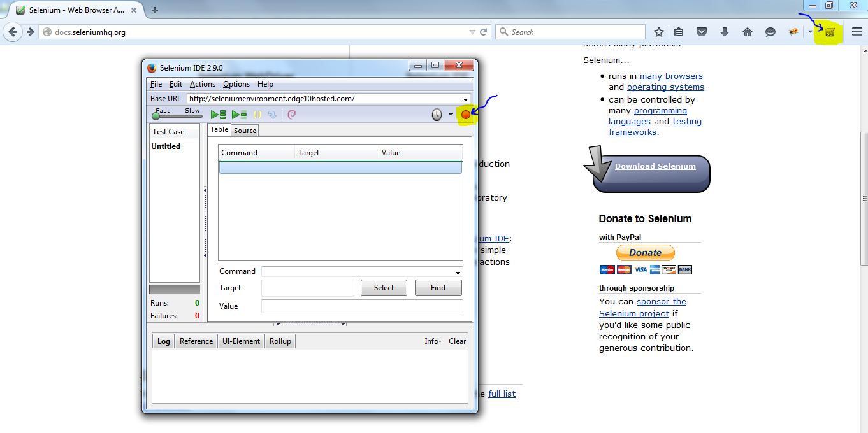Switch to the Source tab
This screenshot has width=868, height=433.
pyautogui.click(x=245, y=130)
